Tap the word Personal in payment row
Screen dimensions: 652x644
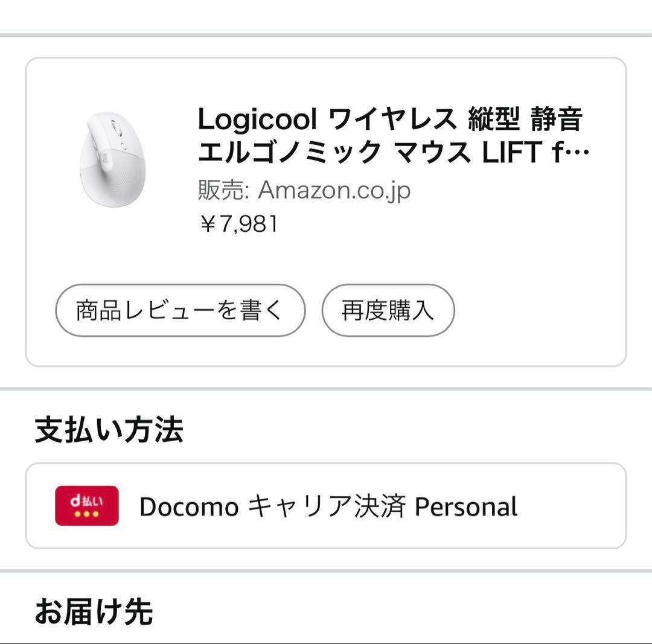pos(466,507)
